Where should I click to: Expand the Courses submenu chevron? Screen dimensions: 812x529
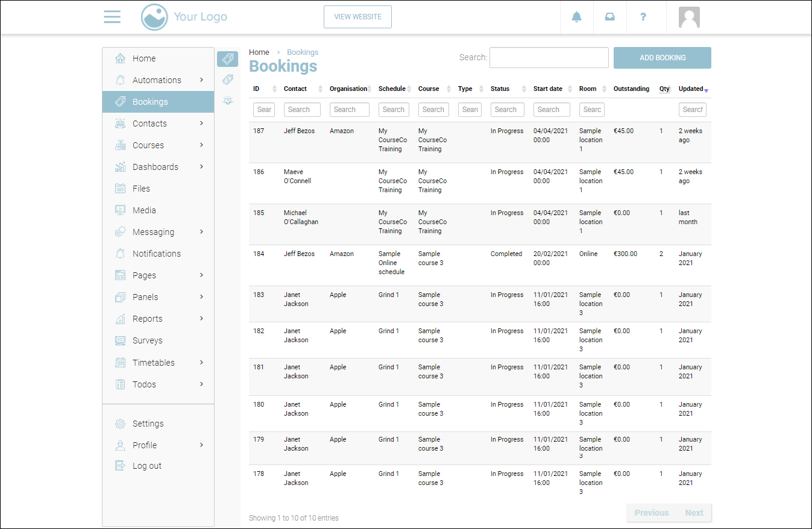point(201,145)
